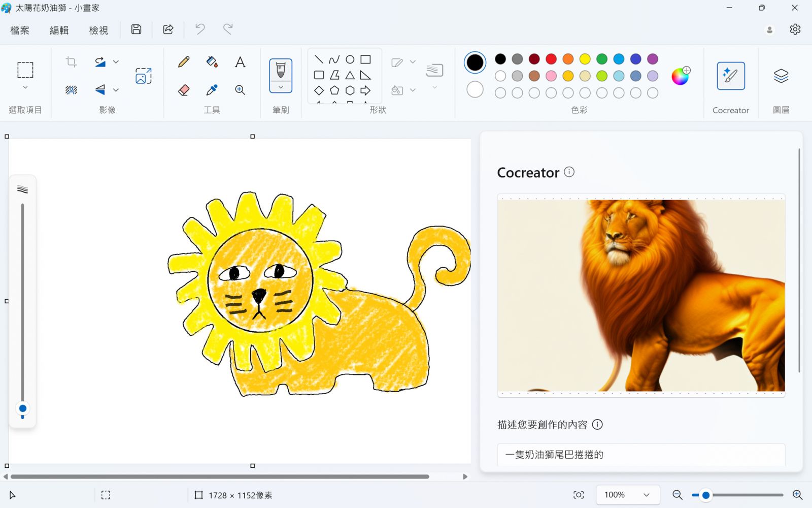Click the zoom out button
This screenshot has width=812, height=508.
pyautogui.click(x=677, y=495)
